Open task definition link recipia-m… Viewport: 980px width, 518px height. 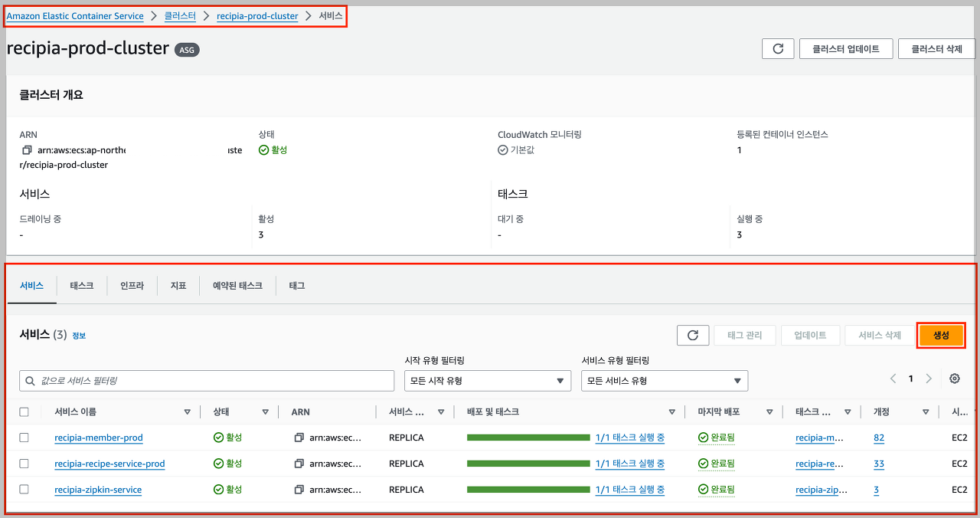click(x=819, y=438)
